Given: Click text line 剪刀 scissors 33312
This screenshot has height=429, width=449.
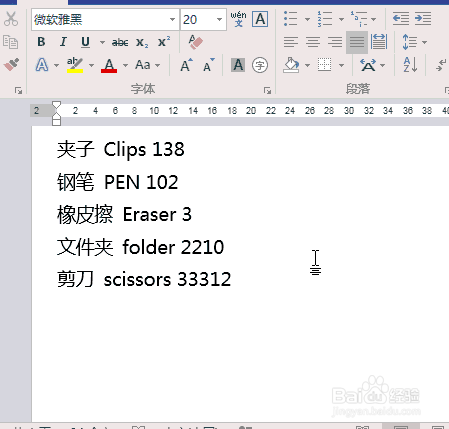Looking at the screenshot, I should click(x=144, y=279).
